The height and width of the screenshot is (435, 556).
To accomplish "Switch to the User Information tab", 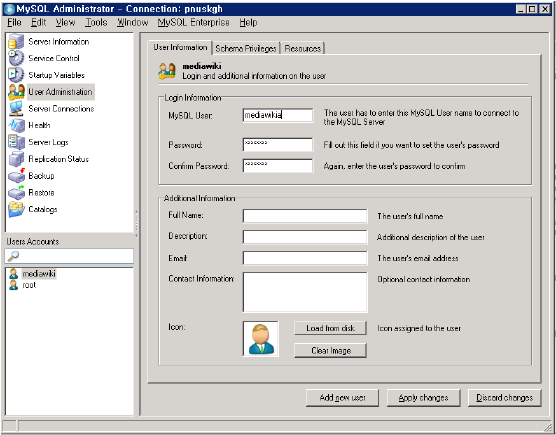I will tap(180, 48).
